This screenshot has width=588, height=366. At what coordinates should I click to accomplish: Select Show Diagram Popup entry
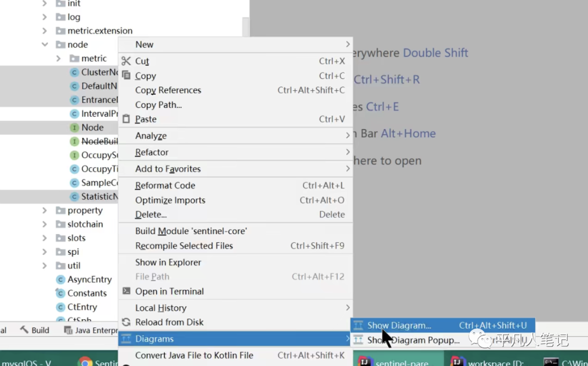pos(443,340)
